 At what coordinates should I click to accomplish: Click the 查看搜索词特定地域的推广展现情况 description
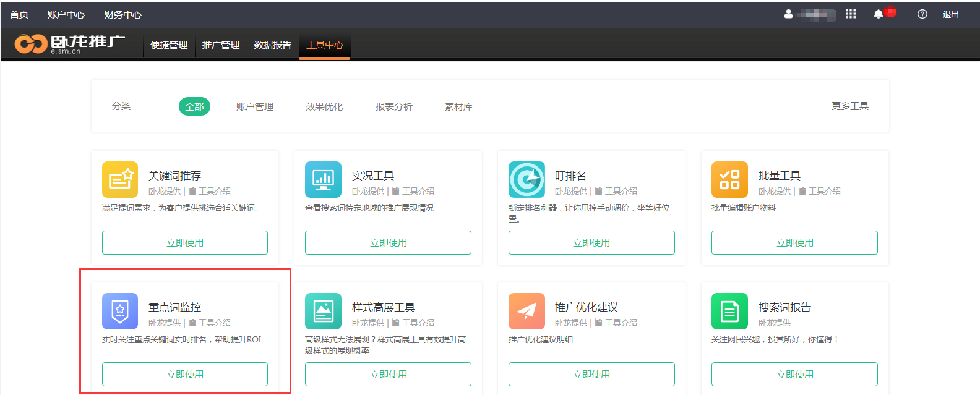coord(369,208)
